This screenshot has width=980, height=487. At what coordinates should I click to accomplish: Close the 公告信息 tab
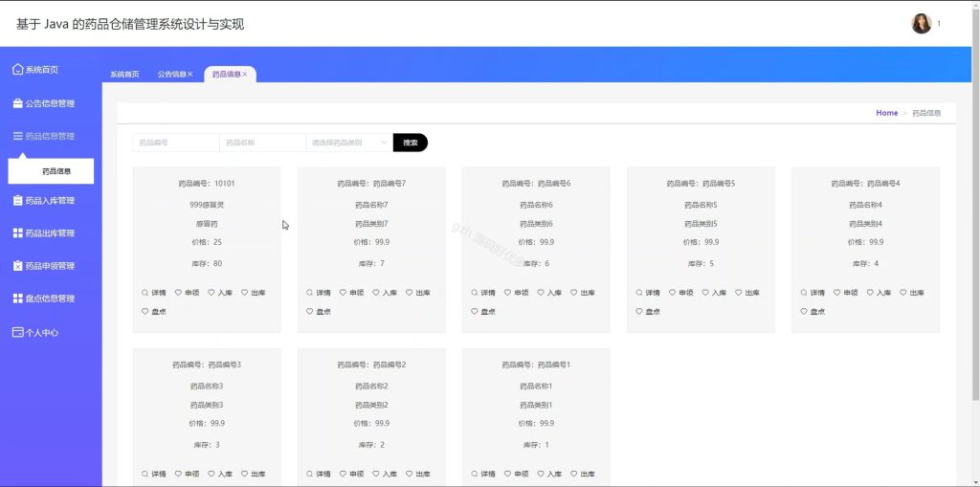point(190,74)
